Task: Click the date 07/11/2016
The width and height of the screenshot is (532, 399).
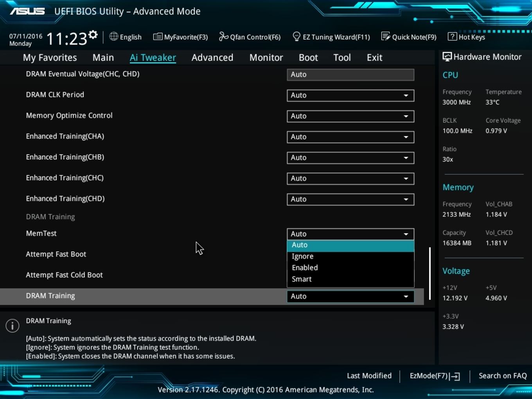Action: pyautogui.click(x=26, y=36)
